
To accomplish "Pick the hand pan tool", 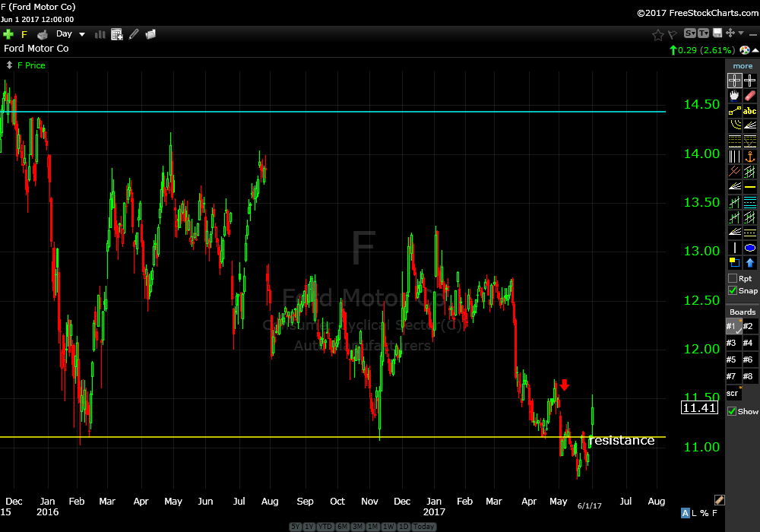I will click(x=734, y=97).
